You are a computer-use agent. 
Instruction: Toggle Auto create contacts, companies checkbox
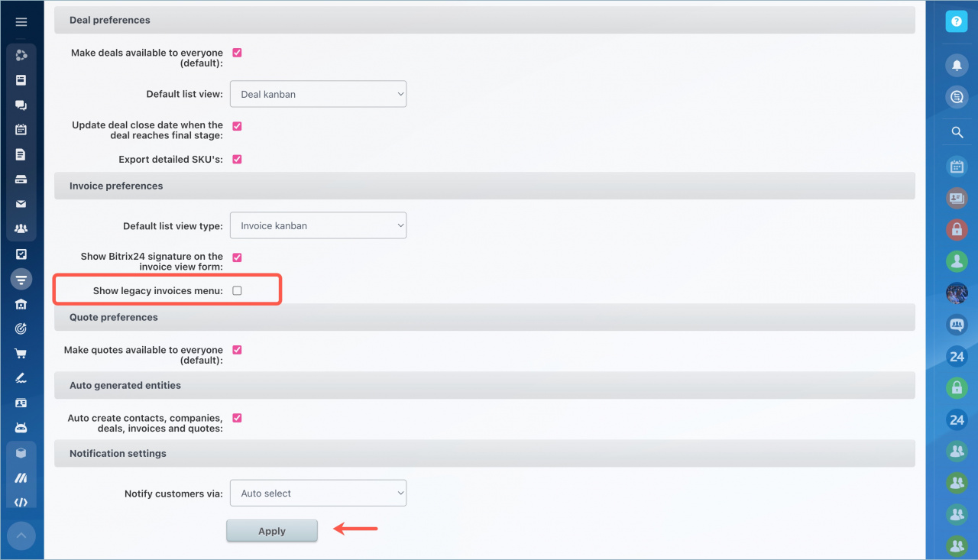[237, 418]
